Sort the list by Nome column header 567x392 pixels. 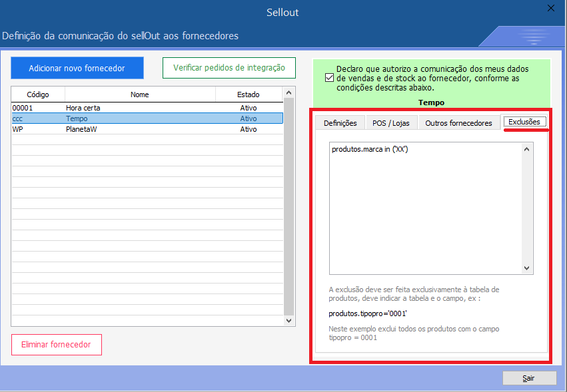[140, 95]
